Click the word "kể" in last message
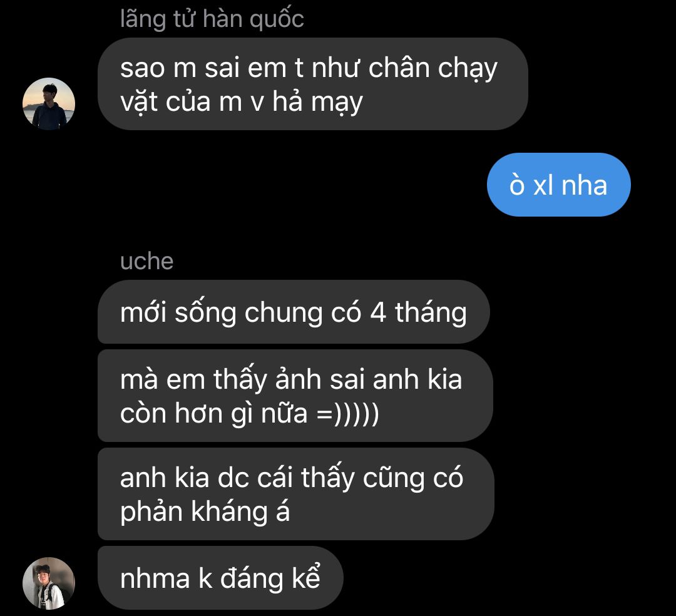The height and width of the screenshot is (616, 676). 306,577
